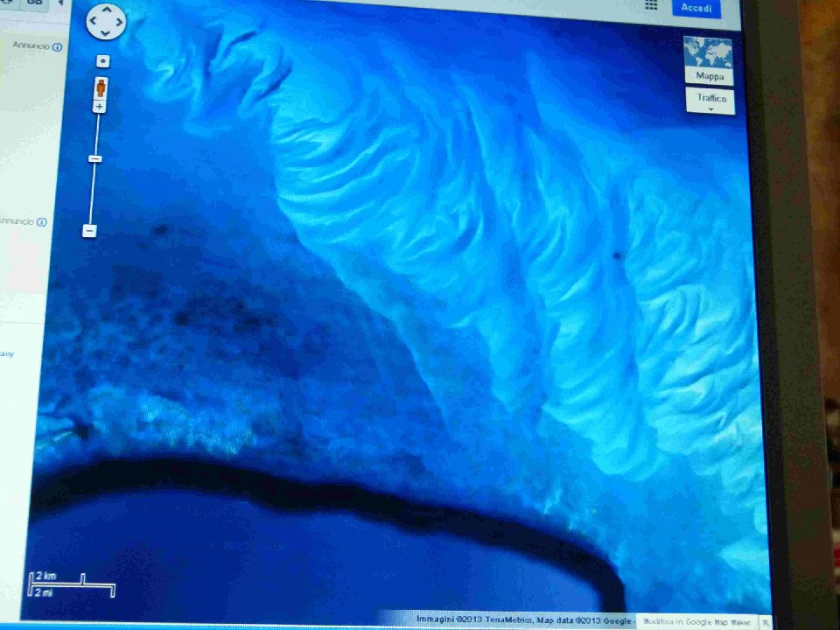The image size is (840, 630).
Task: Pan the map down with the arrow
Action: click(106, 33)
